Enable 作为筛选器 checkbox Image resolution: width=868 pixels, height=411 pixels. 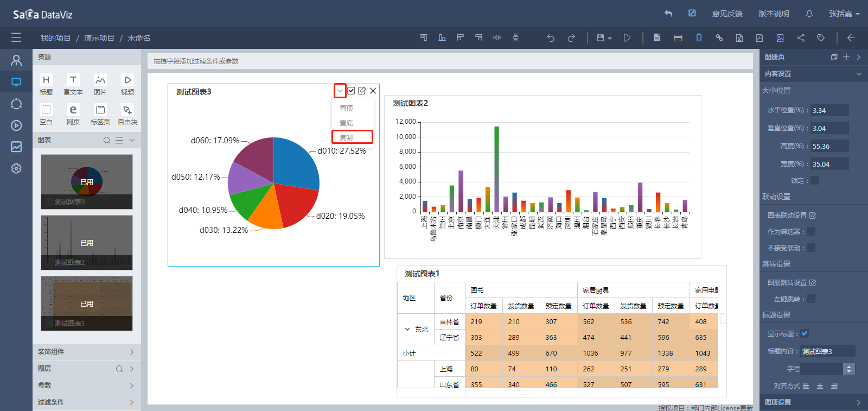click(x=811, y=231)
